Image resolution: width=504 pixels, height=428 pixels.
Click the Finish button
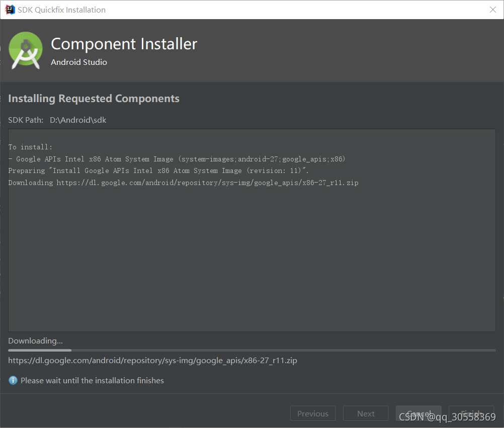click(471, 413)
